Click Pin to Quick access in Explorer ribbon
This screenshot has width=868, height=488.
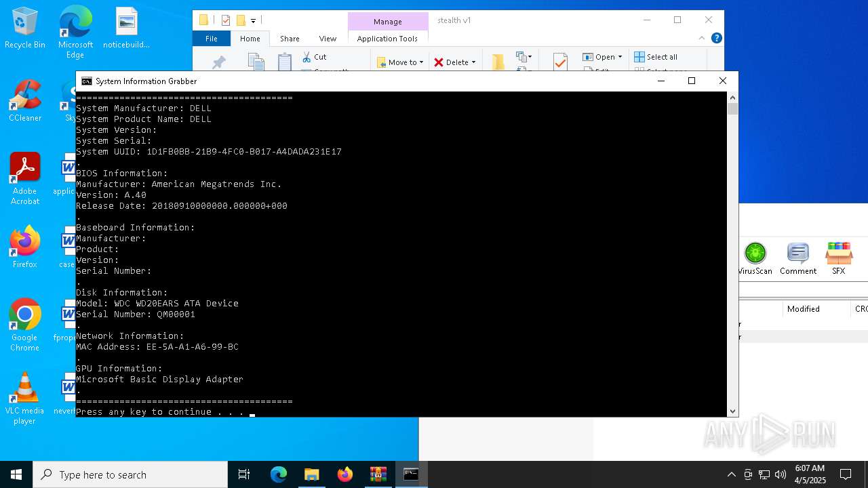(219, 62)
